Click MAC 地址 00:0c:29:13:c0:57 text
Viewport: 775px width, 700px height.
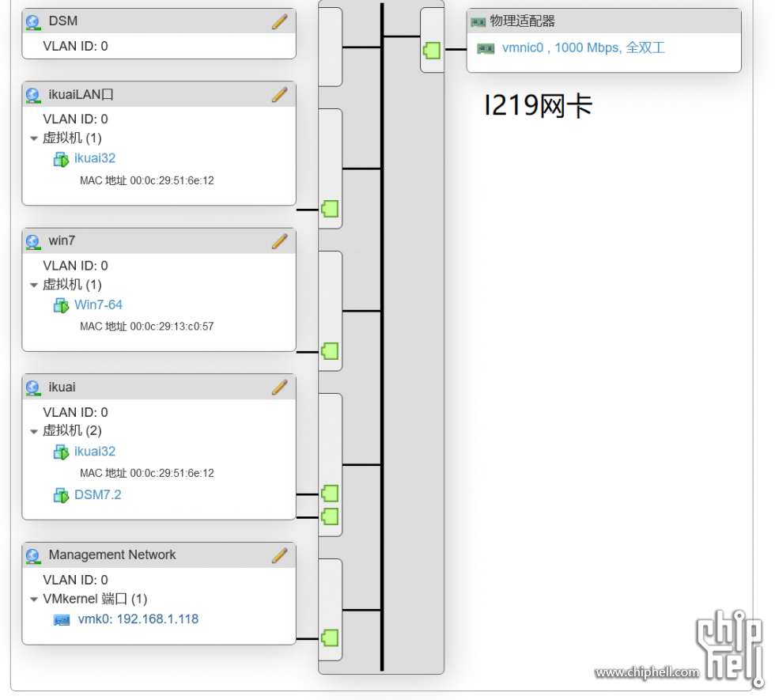pos(147,326)
